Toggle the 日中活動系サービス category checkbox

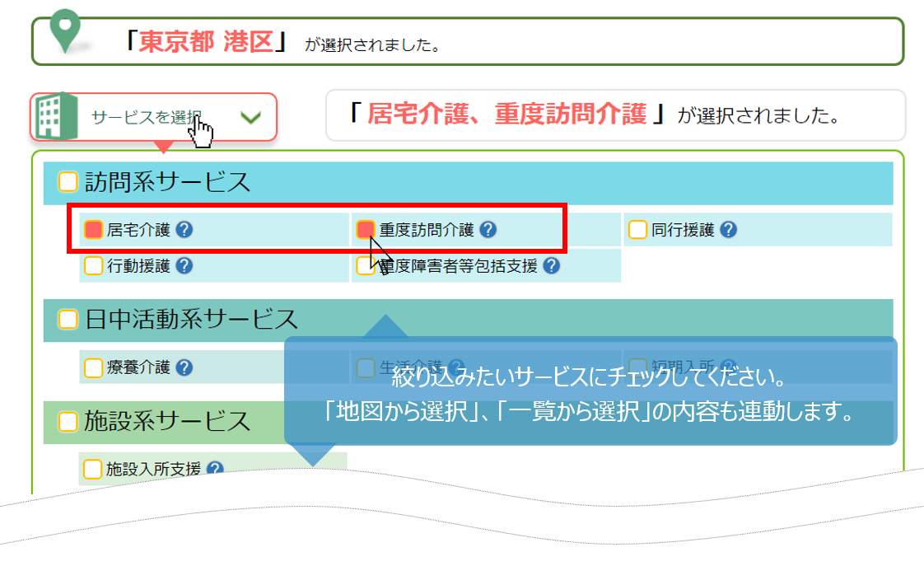click(68, 320)
